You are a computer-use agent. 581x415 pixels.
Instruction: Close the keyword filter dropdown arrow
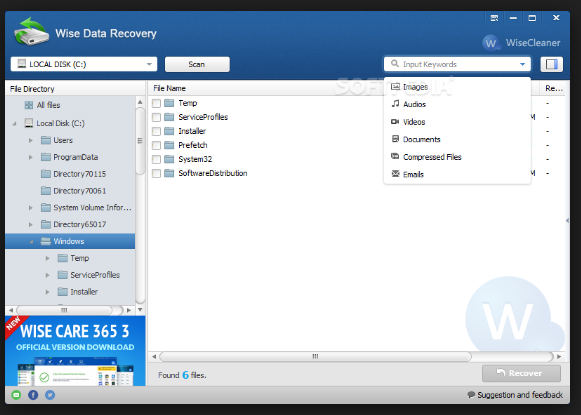522,64
